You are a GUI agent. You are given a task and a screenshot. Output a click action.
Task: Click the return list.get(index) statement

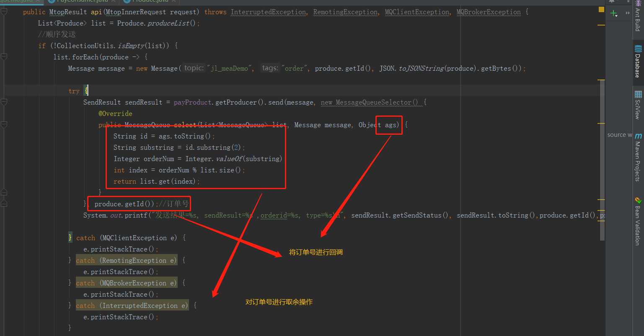tap(157, 182)
